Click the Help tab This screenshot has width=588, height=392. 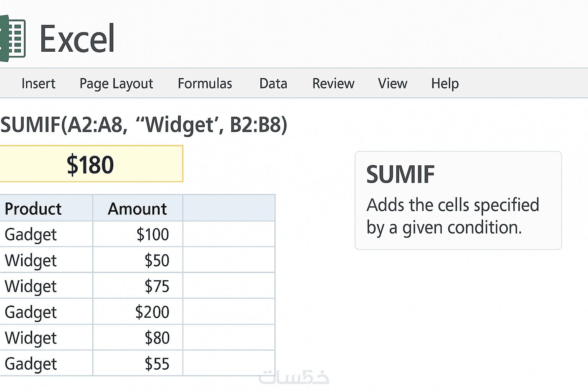tap(445, 83)
